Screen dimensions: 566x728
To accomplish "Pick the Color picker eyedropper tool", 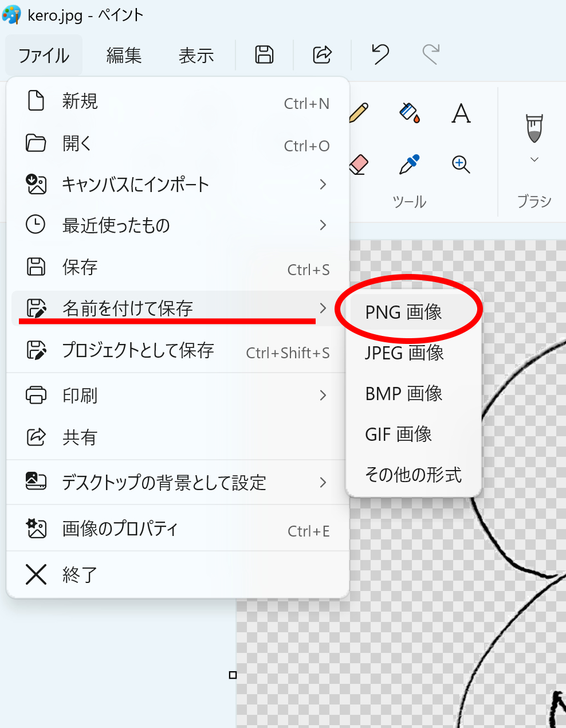I will point(409,165).
